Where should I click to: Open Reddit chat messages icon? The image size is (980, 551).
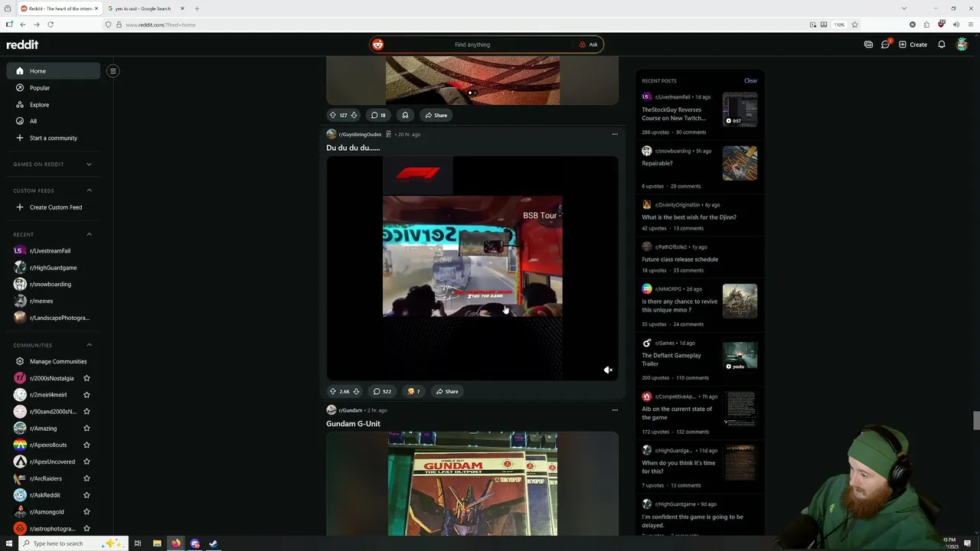pos(885,44)
